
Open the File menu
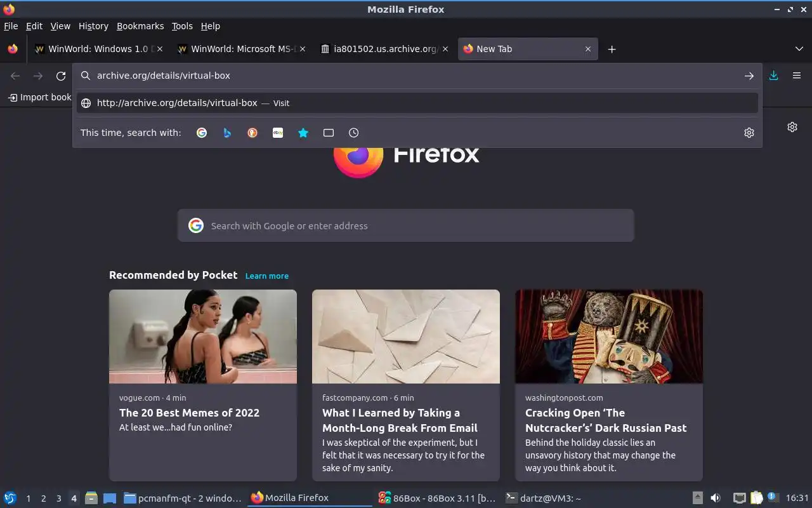click(11, 26)
